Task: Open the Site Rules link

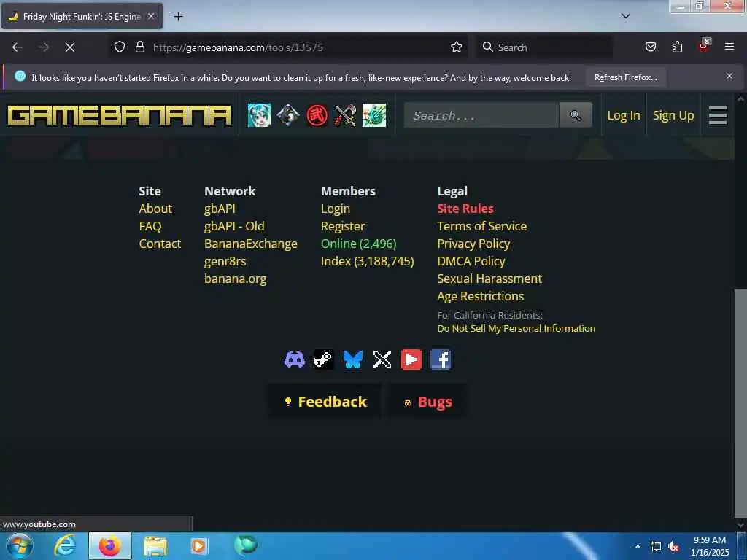Action: click(465, 209)
